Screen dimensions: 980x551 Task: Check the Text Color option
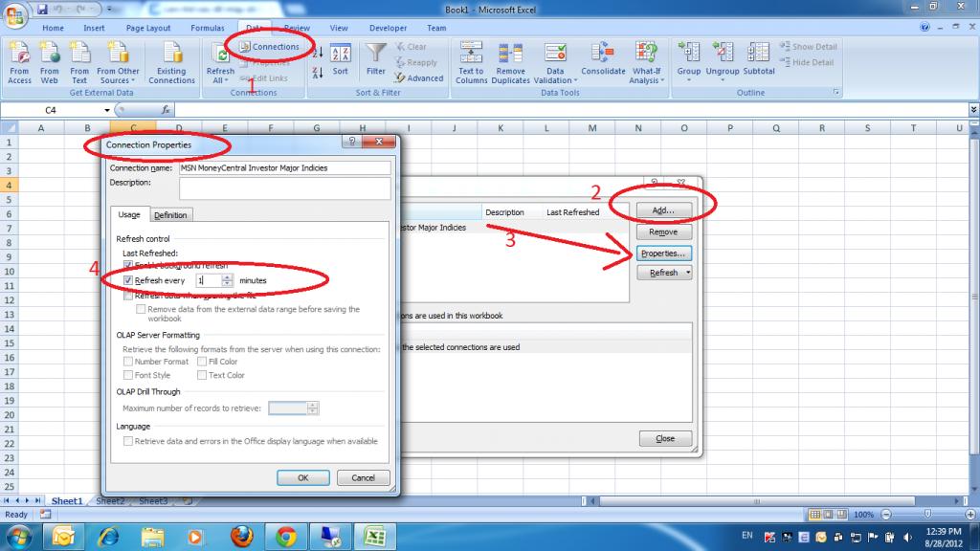[x=202, y=375]
